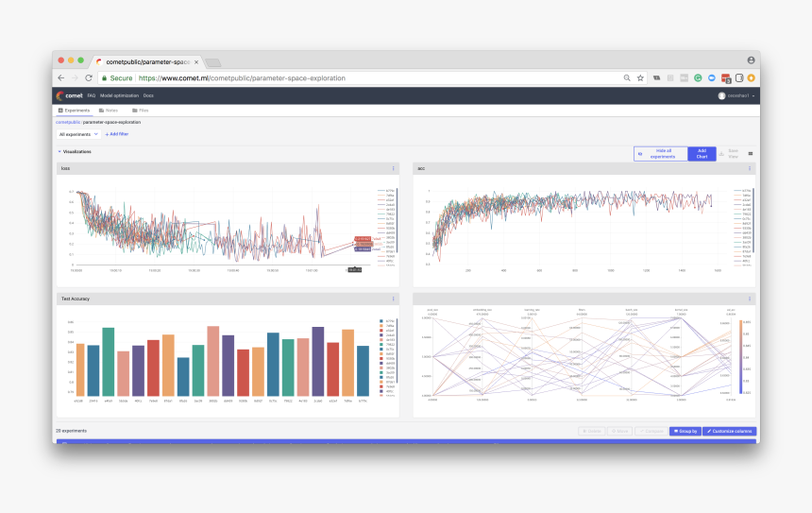Open the Chrome profile icon in the title bar
The width and height of the screenshot is (812, 513).
751,60
